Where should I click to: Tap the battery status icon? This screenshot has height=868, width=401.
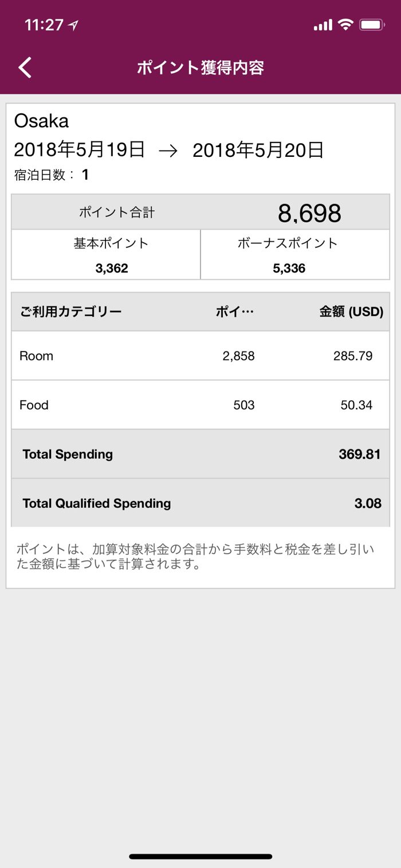tap(372, 25)
